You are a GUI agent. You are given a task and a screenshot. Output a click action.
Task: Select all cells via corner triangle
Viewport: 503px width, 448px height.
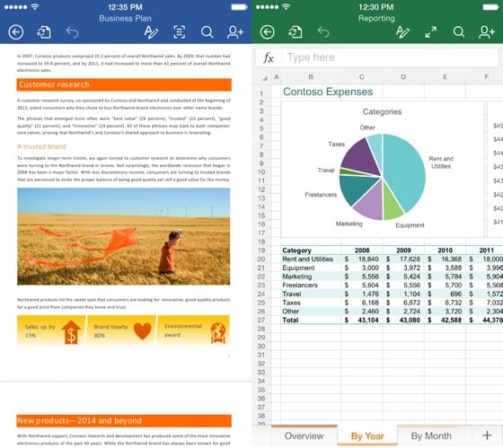[265, 78]
